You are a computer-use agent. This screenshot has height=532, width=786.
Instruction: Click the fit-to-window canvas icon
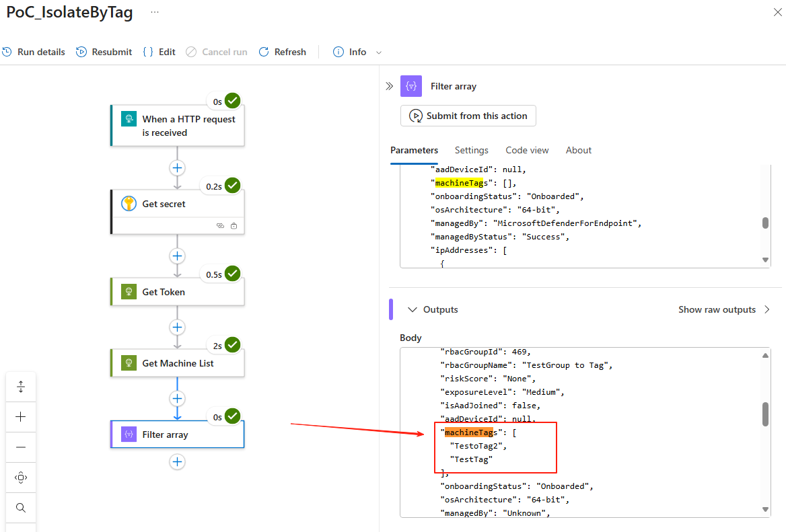pyautogui.click(x=21, y=477)
